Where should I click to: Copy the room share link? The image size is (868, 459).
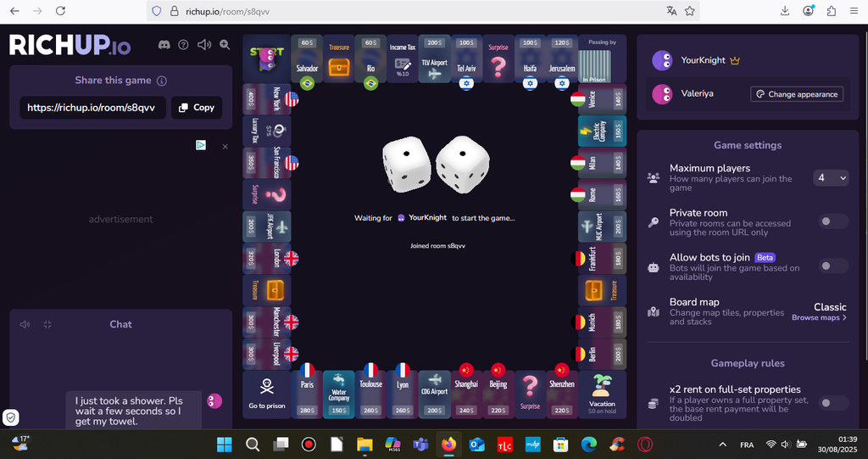point(196,108)
